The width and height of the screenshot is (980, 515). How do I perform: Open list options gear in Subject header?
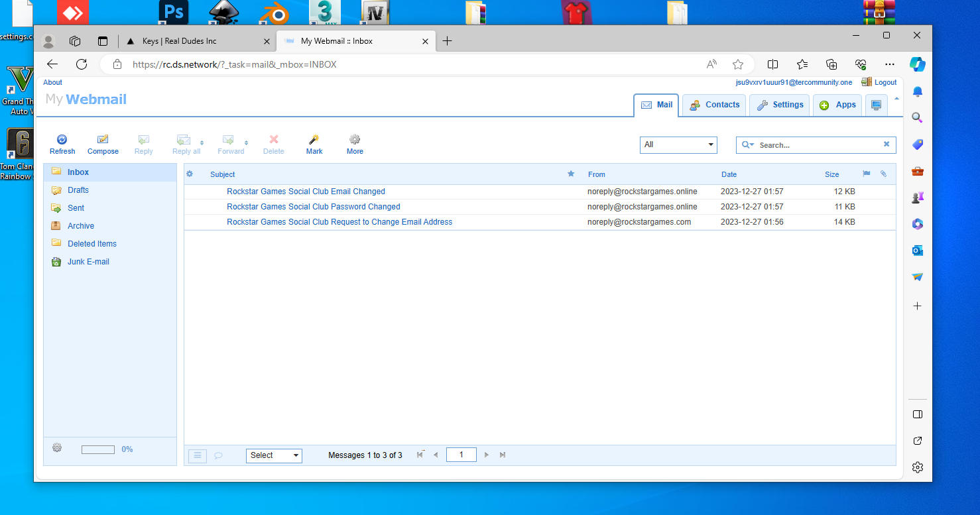point(190,174)
